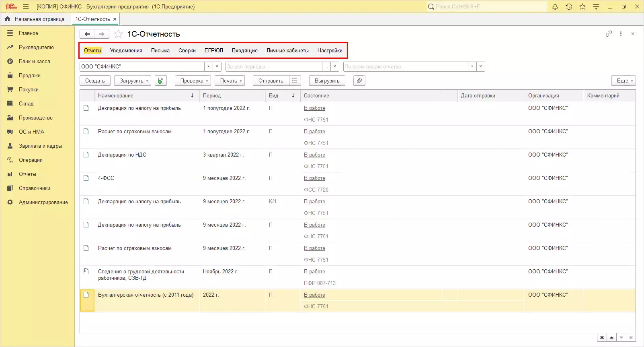The height and width of the screenshot is (347, 644).
Task: Click the favorites star in title bar
Action: [582, 7]
